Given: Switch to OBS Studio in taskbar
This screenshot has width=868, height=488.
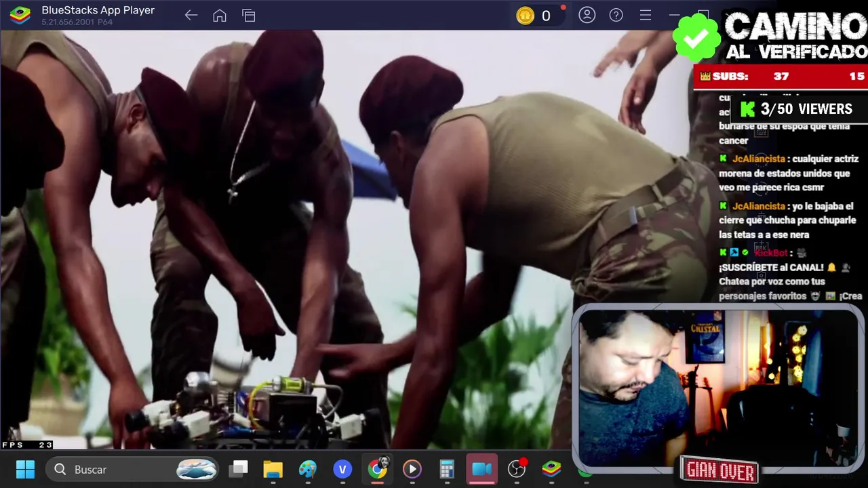Looking at the screenshot, I should click(517, 469).
